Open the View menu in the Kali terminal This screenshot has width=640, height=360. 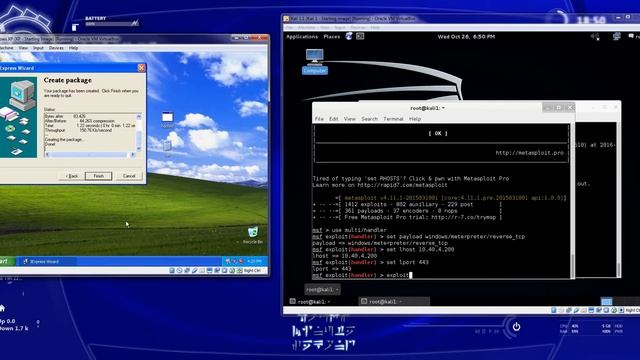click(350, 119)
